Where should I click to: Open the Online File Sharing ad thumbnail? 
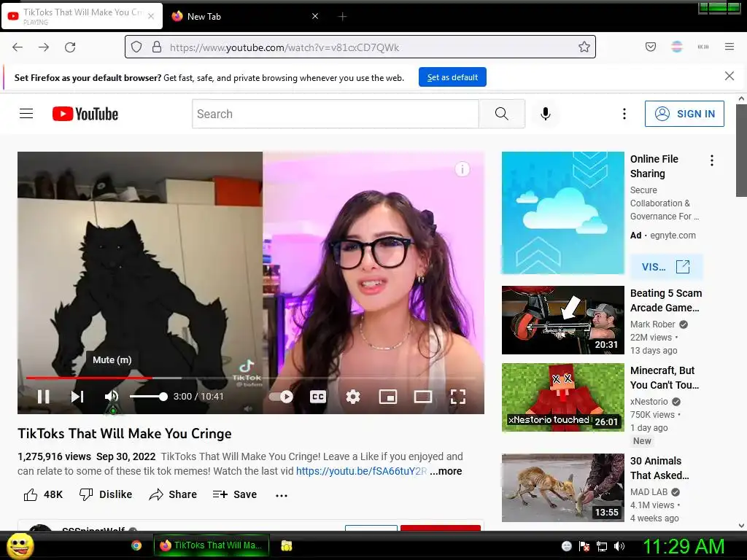[x=562, y=213]
